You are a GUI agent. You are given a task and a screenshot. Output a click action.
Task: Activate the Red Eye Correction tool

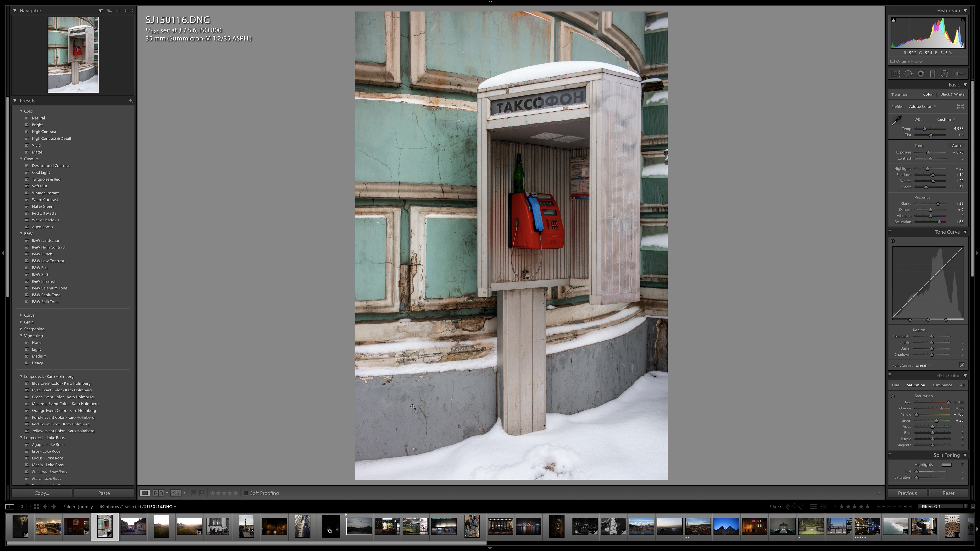[x=921, y=74]
